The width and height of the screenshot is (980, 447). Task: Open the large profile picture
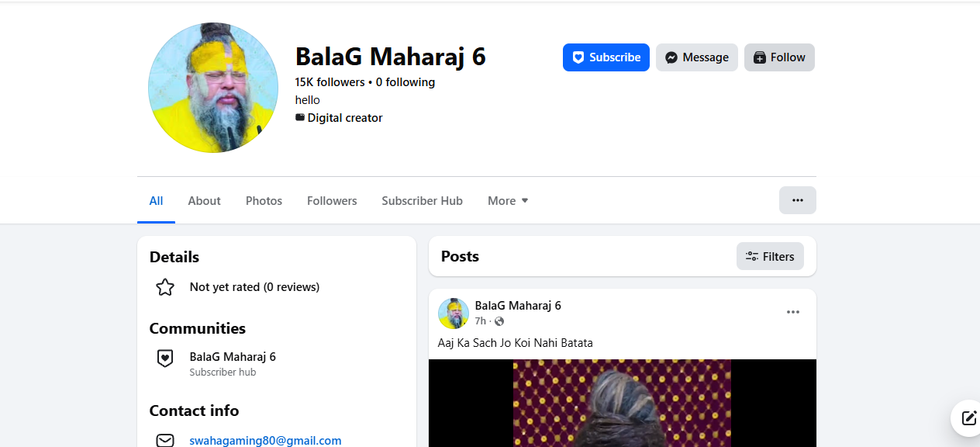tap(213, 88)
